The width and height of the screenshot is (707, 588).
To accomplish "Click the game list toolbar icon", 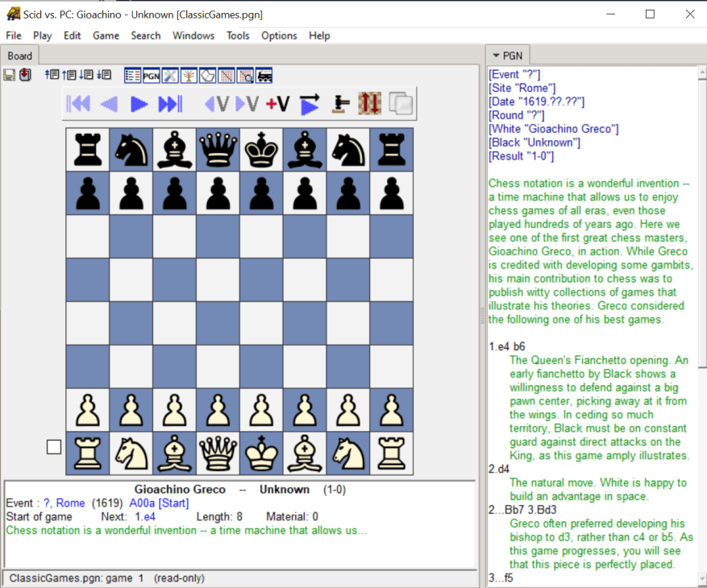I will coord(132,76).
